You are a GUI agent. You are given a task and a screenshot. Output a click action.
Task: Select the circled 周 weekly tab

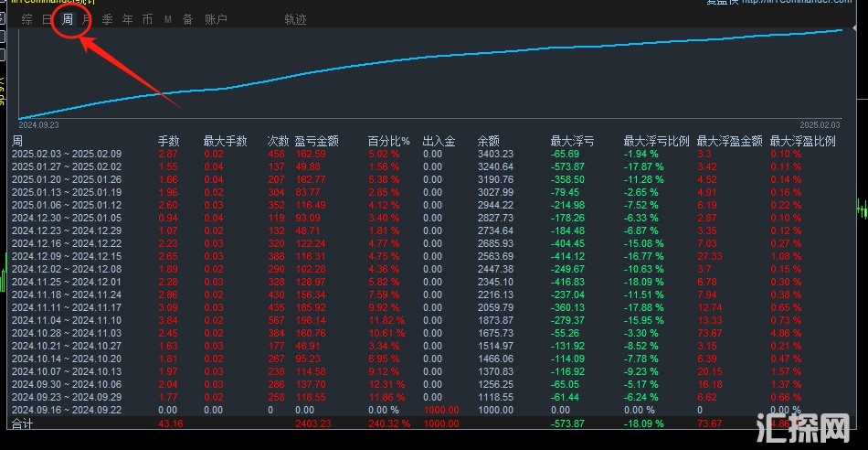point(68,19)
